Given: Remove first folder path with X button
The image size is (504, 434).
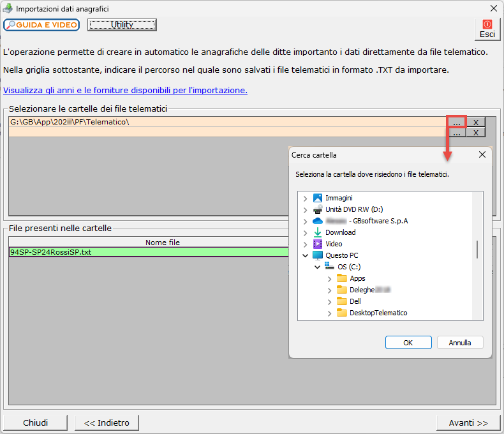Looking at the screenshot, I should 475,122.
